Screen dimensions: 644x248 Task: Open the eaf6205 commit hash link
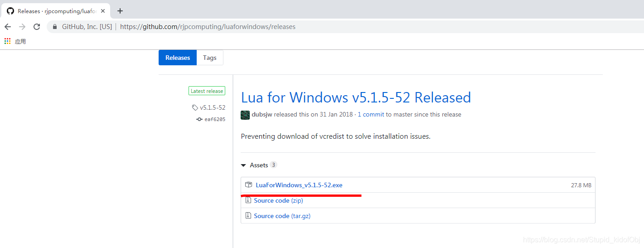pyautogui.click(x=215, y=119)
